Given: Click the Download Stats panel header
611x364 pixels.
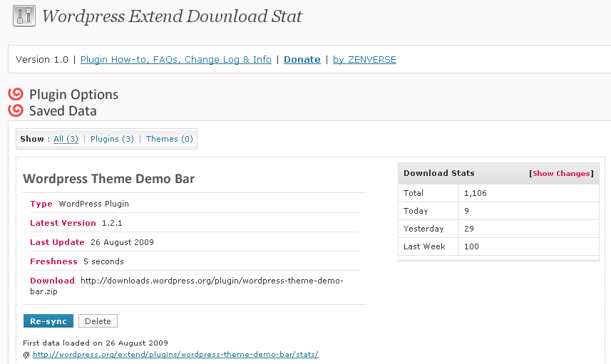Looking at the screenshot, I should point(498,174).
